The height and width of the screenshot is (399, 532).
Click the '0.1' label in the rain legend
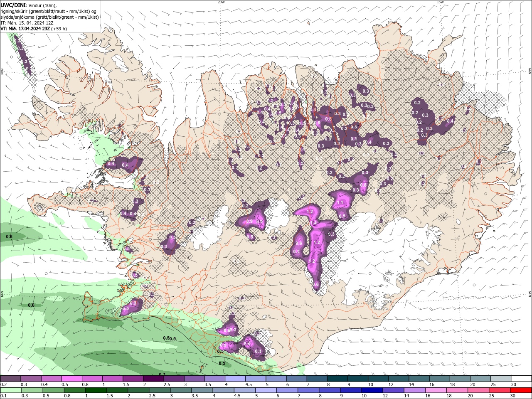point(4,396)
